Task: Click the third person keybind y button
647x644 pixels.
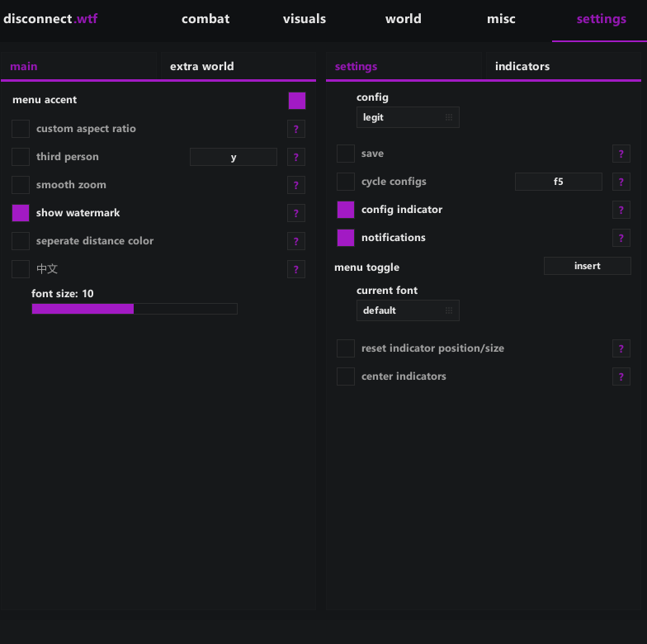Action: point(234,157)
